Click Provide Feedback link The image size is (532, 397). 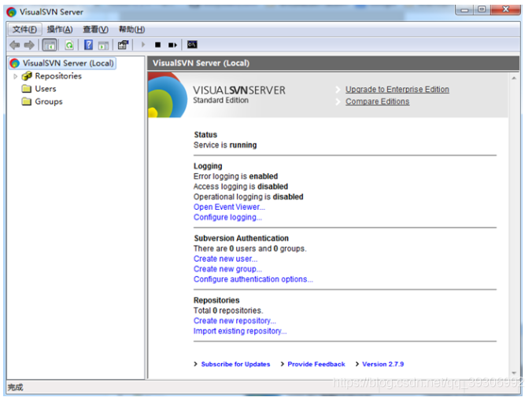(x=316, y=364)
